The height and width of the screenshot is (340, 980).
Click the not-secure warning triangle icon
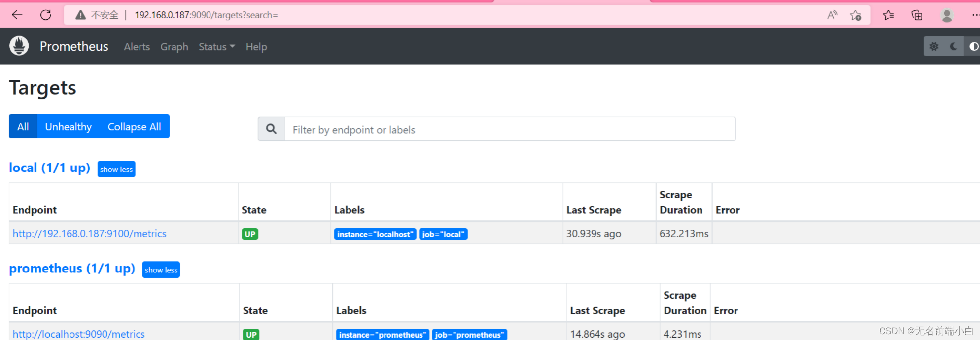[x=80, y=15]
